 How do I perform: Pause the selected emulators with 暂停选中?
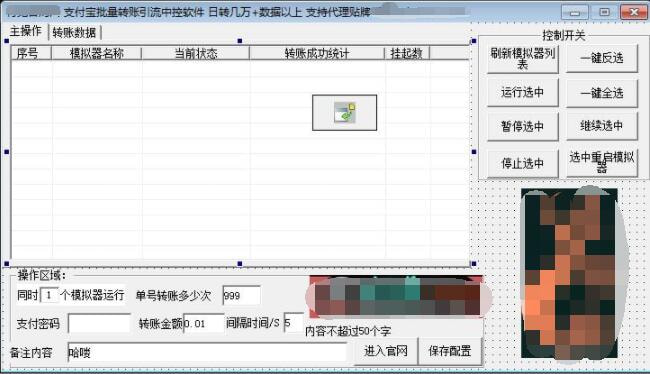point(522,127)
